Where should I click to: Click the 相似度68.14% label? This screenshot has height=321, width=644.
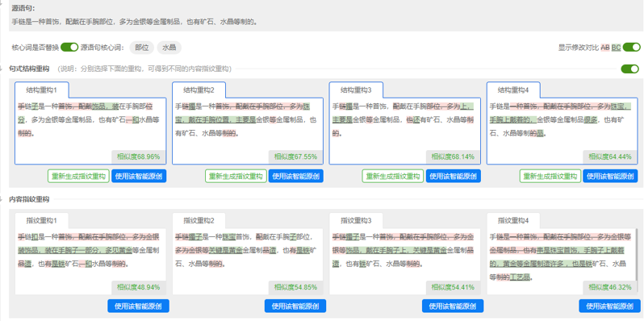[x=453, y=156]
